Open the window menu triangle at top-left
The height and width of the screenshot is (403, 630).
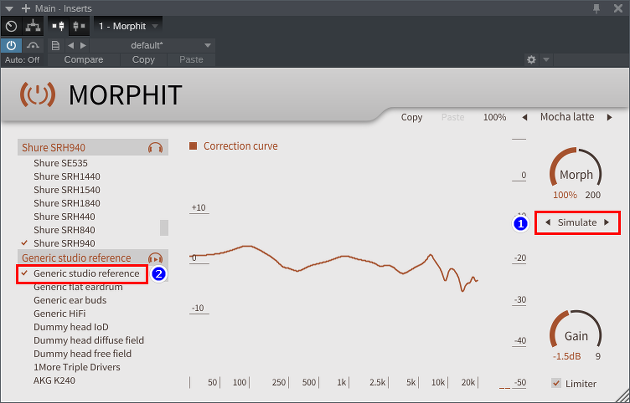[9, 9]
